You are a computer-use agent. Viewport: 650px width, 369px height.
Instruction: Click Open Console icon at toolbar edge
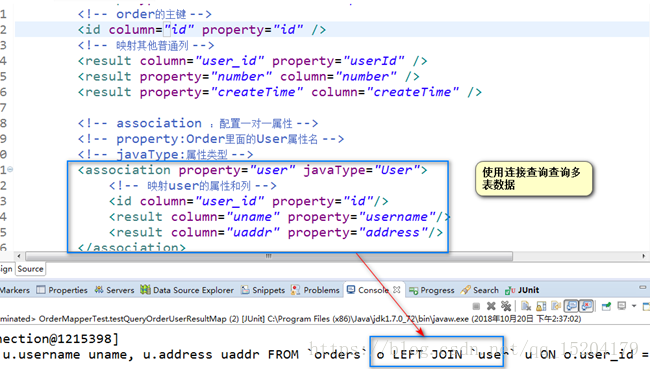coord(646,306)
